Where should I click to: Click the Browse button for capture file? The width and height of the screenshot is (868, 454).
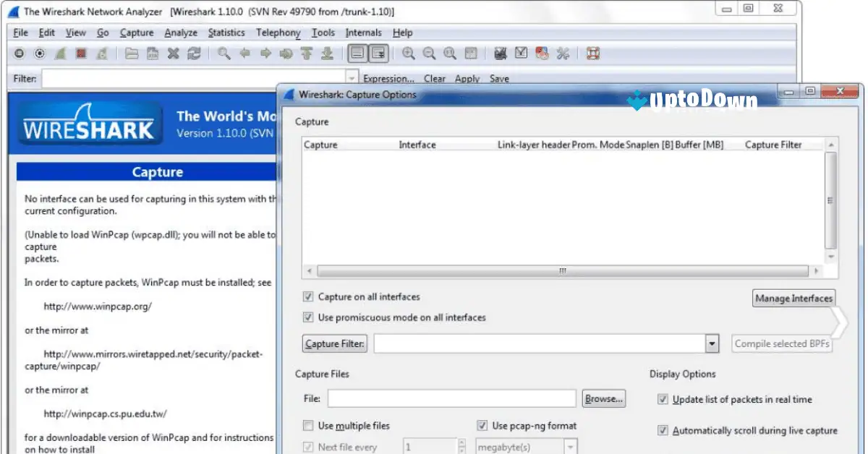[603, 398]
